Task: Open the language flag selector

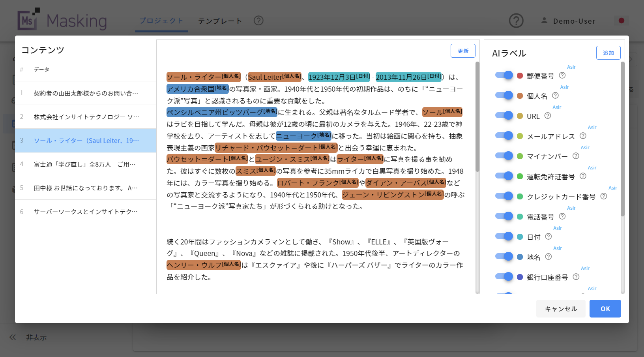Action: point(621,21)
